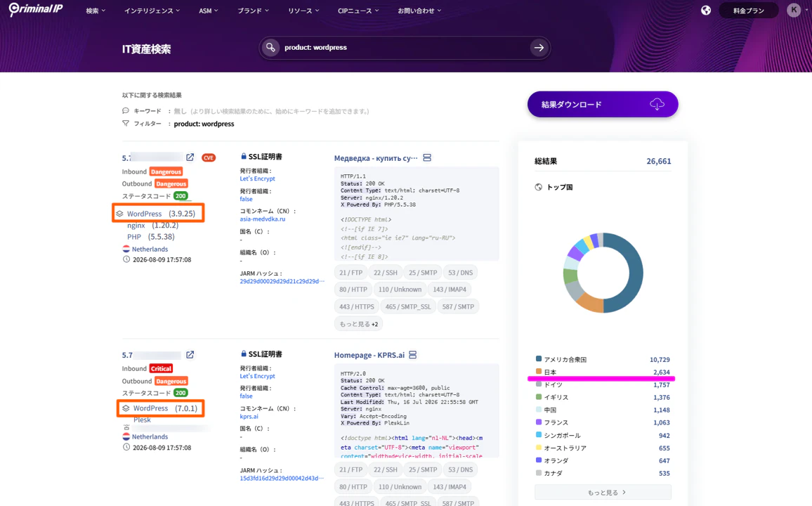Open kprs.ai common name link
Image resolution: width=812 pixels, height=506 pixels.
[x=249, y=417]
